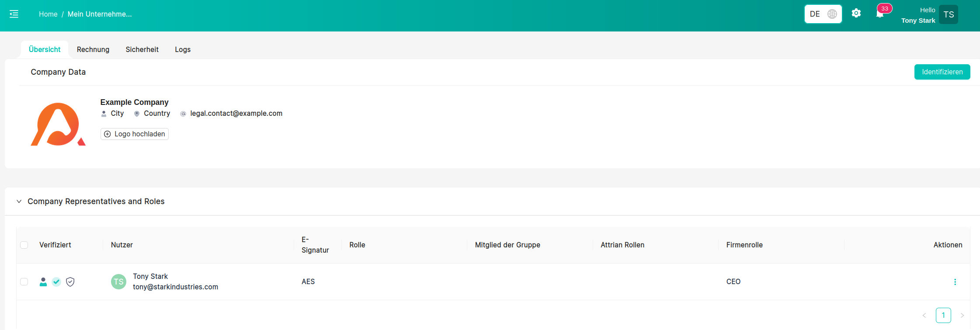The height and width of the screenshot is (330, 980).
Task: Open the Sicherheit tab
Action: pyautogui.click(x=142, y=49)
